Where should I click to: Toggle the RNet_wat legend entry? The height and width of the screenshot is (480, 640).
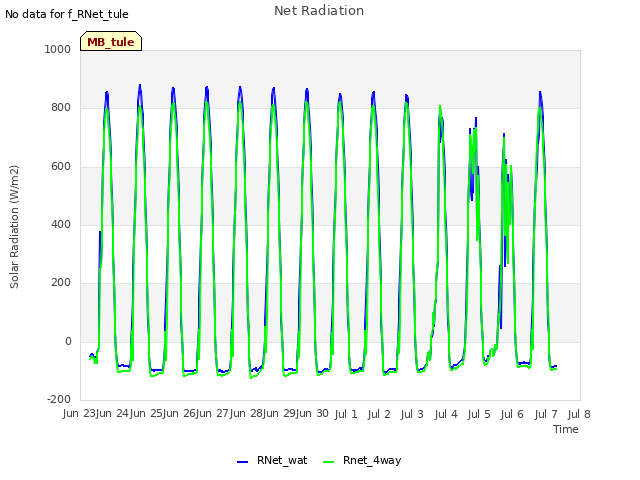click(272, 460)
